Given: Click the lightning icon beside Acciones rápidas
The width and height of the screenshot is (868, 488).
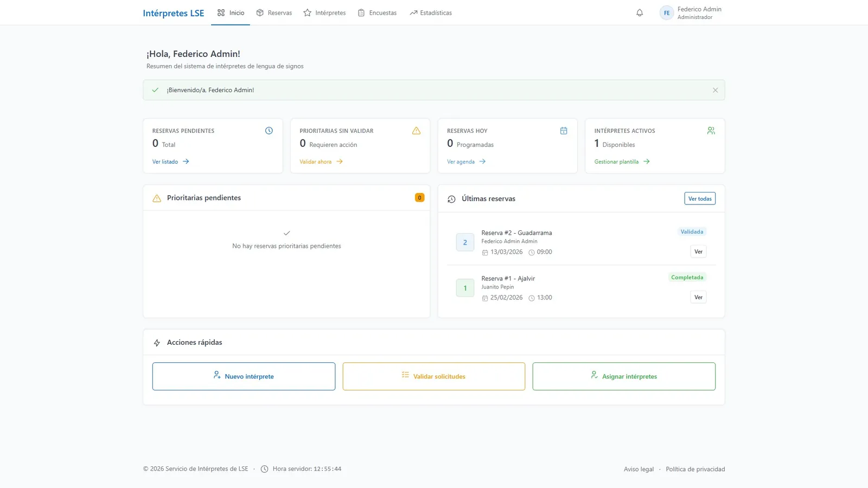Looking at the screenshot, I should (x=157, y=343).
